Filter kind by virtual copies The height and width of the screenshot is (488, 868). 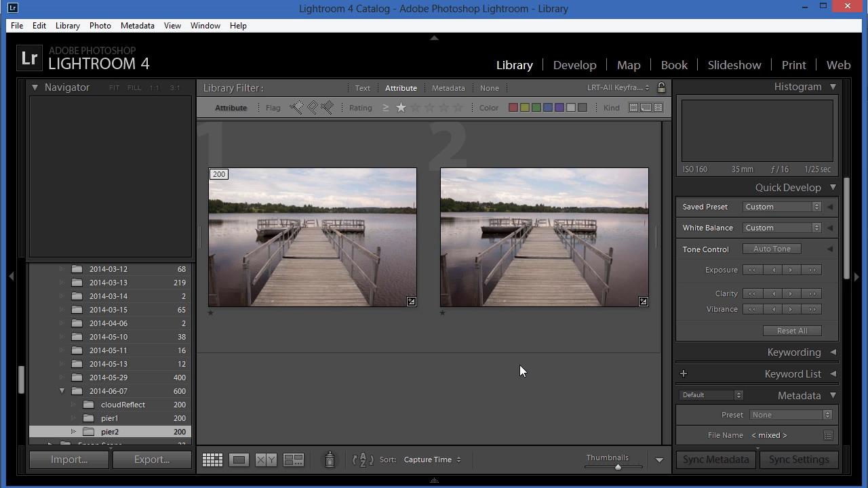[x=646, y=107]
